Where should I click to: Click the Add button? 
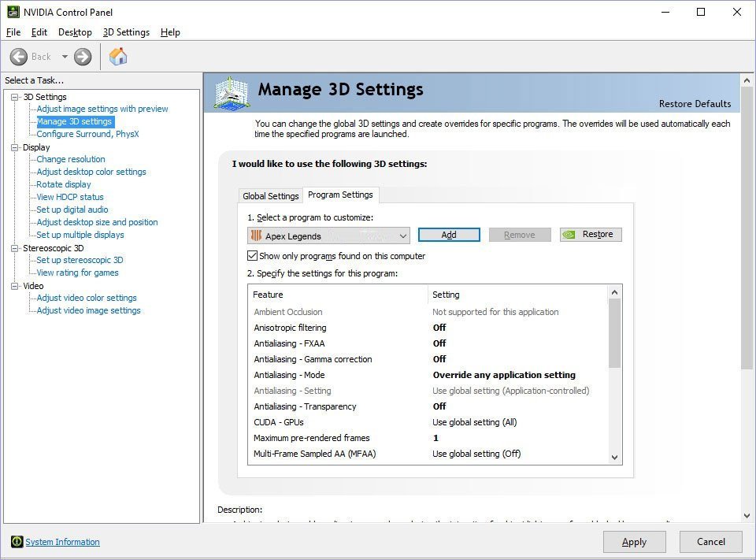coord(449,234)
